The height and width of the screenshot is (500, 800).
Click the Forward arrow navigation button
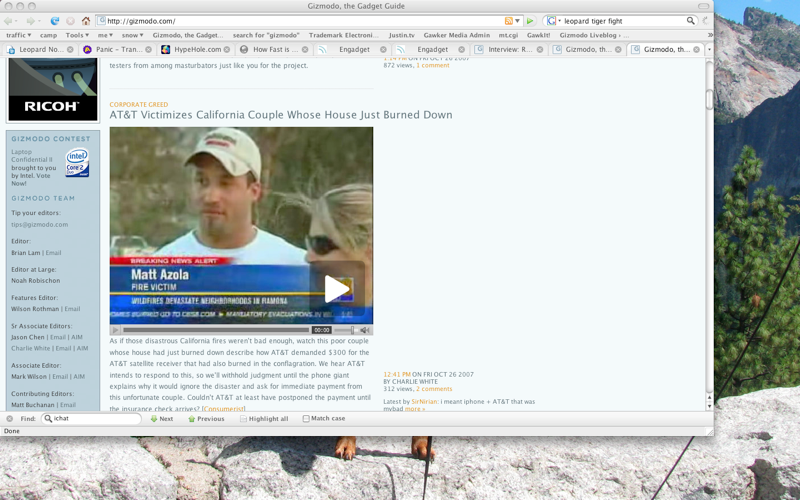(30, 21)
